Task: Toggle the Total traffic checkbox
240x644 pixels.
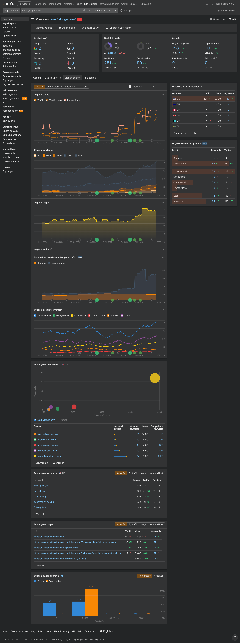Action: tap(47, 581)
